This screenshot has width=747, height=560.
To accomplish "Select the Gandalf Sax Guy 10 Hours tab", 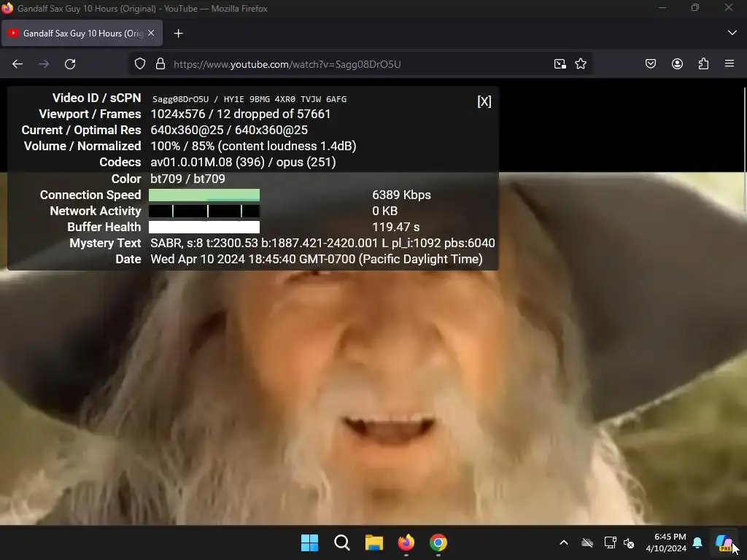I will coord(82,34).
